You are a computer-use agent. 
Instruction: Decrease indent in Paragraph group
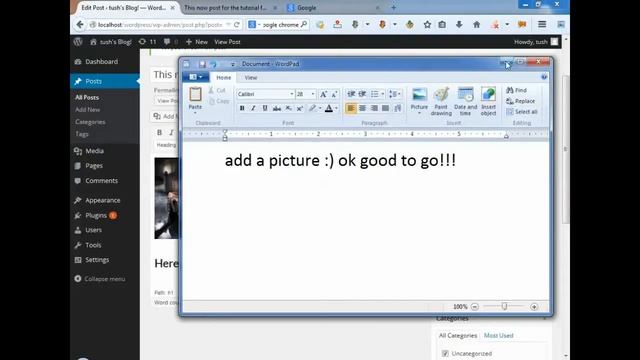[351, 94]
